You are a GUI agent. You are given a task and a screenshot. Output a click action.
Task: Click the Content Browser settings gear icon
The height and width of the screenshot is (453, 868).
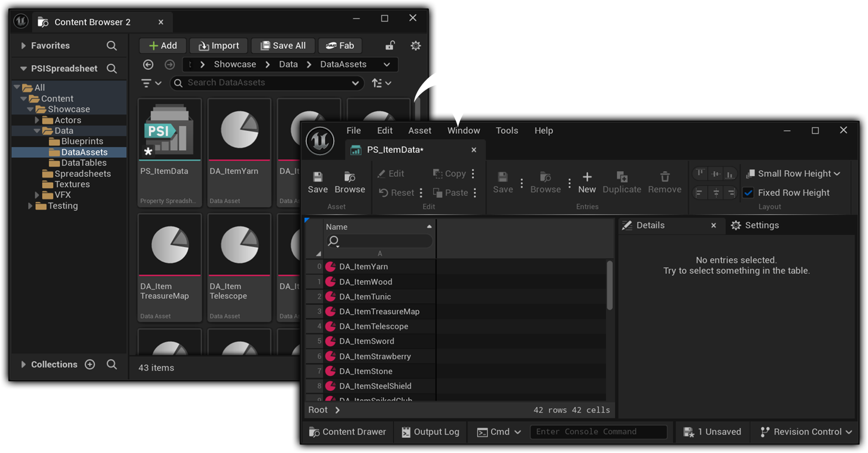tap(415, 45)
